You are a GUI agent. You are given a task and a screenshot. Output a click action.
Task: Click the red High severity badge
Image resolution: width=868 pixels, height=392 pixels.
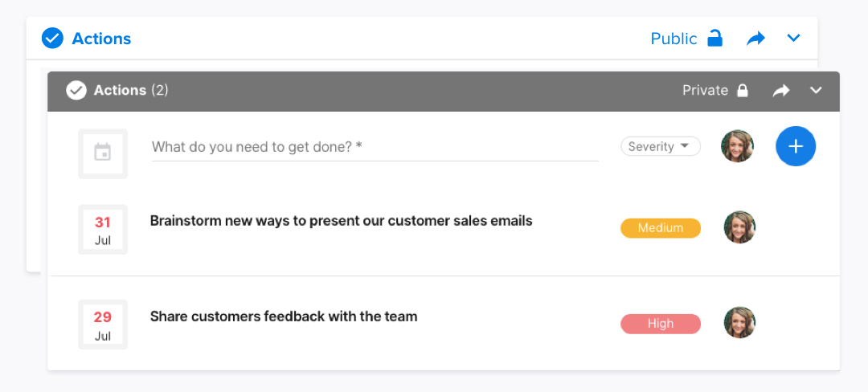coord(661,324)
